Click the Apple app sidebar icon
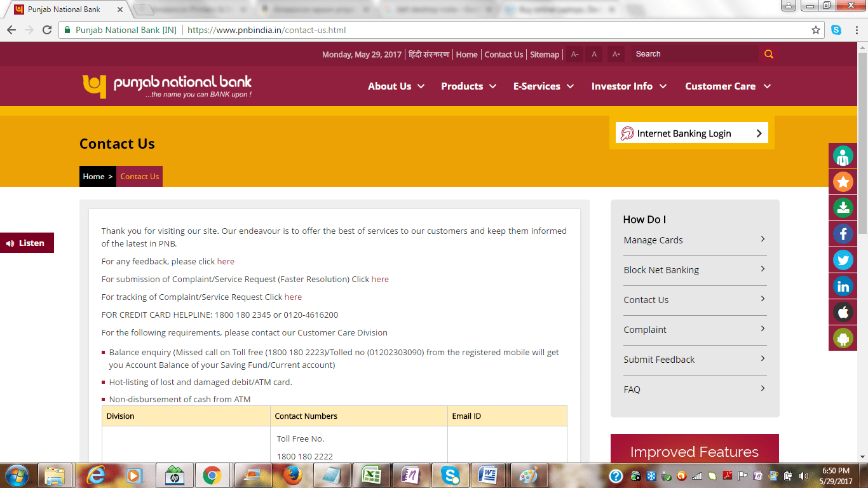 pyautogui.click(x=843, y=312)
